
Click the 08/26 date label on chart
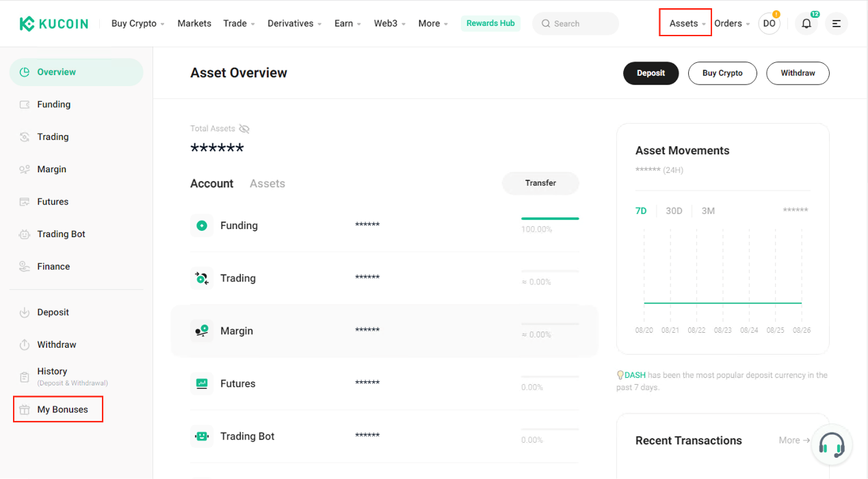[802, 330]
